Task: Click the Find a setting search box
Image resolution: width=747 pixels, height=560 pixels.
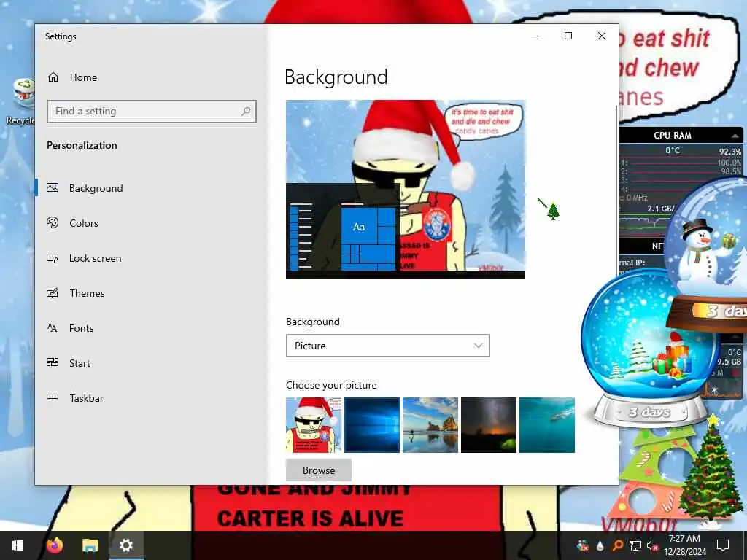Action: tap(152, 112)
